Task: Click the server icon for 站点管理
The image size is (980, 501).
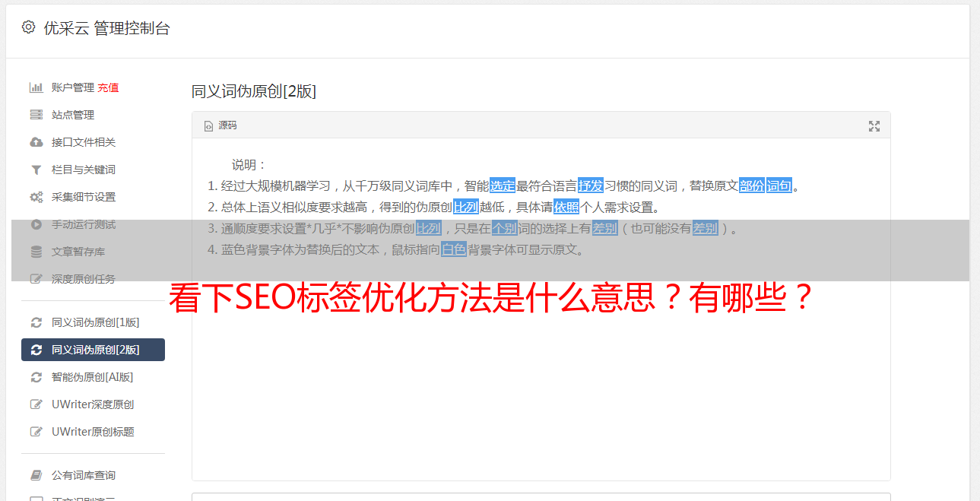Action: [x=36, y=115]
